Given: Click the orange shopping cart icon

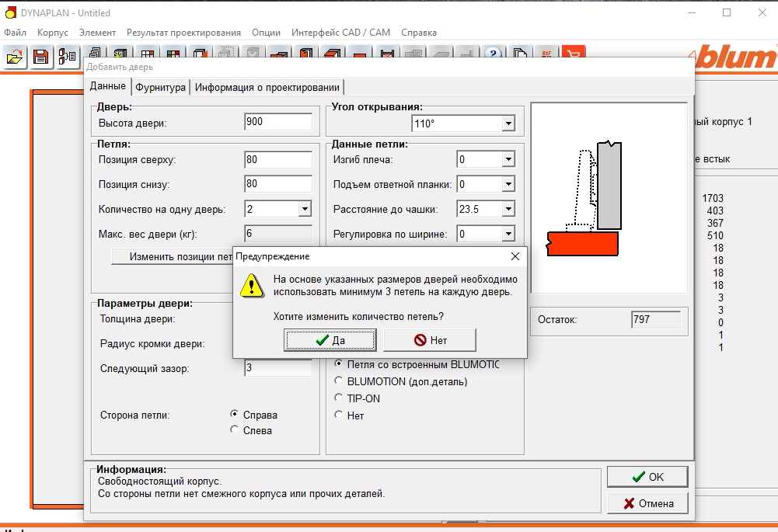Looking at the screenshot, I should pos(574,53).
